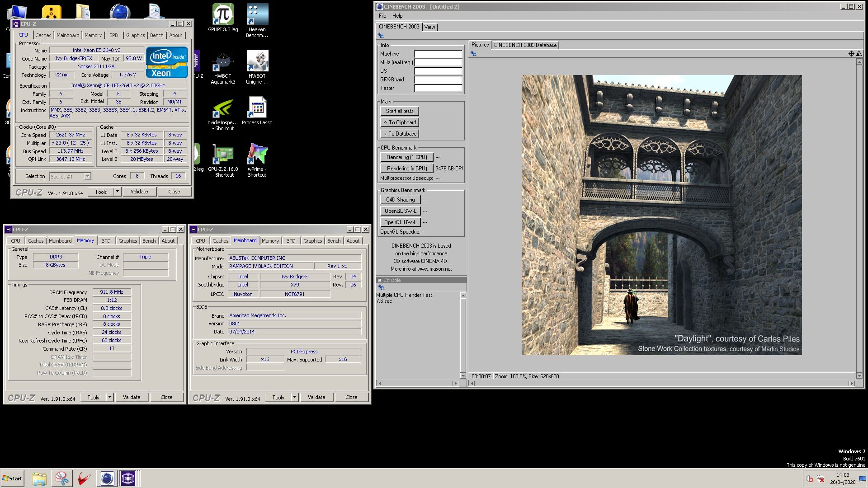Image resolution: width=868 pixels, height=488 pixels.
Task: Select the nvidiaInspector shortcut icon
Action: click(223, 114)
